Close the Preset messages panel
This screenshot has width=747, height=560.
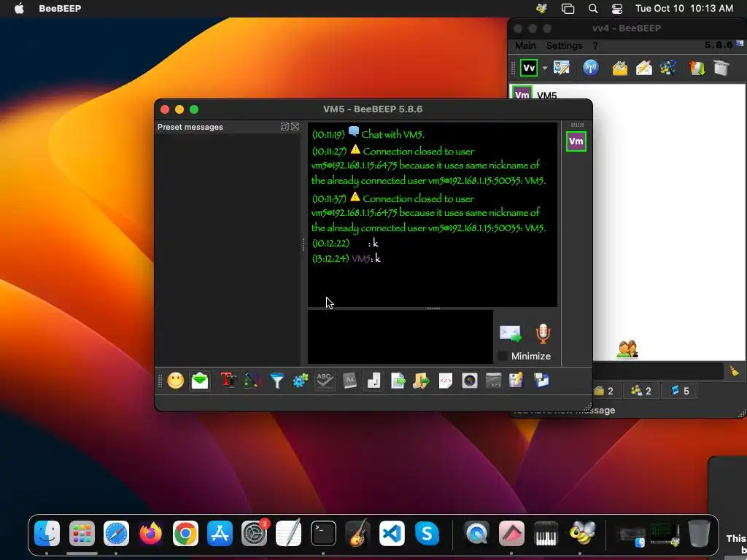295,127
